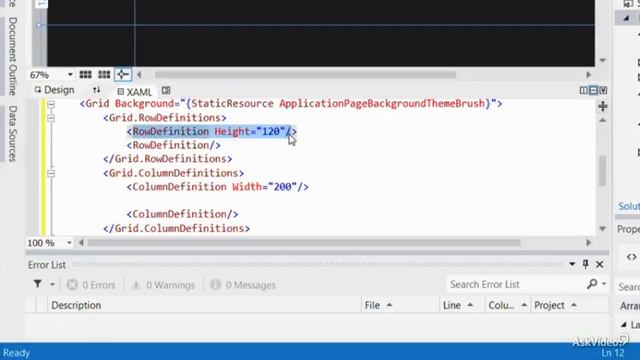Click the closing Grid.ColumnDefinitions tag
Screen dimensions: 640x360
point(176,229)
